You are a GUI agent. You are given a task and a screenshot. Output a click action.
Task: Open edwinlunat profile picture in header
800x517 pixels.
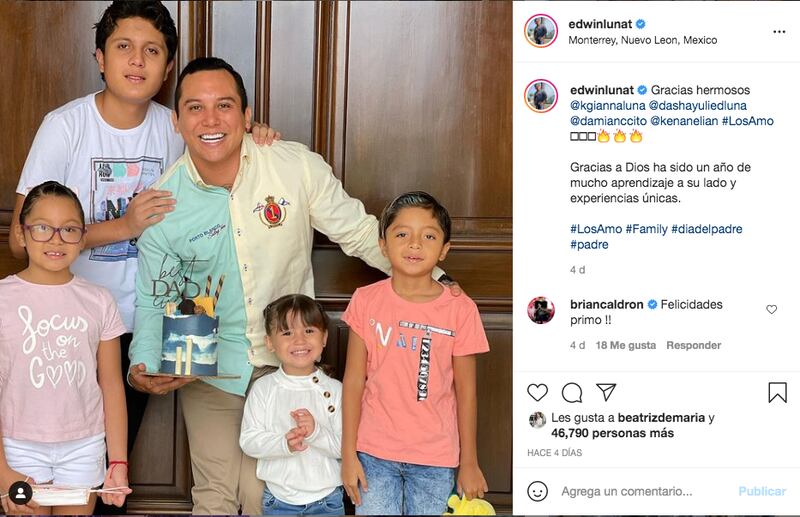point(540,31)
